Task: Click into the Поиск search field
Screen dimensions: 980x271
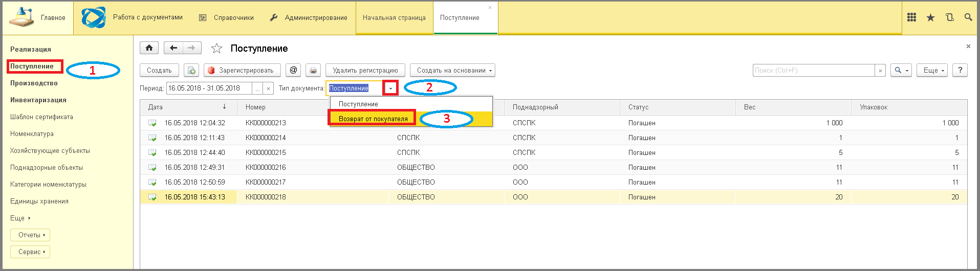Action: [813, 71]
